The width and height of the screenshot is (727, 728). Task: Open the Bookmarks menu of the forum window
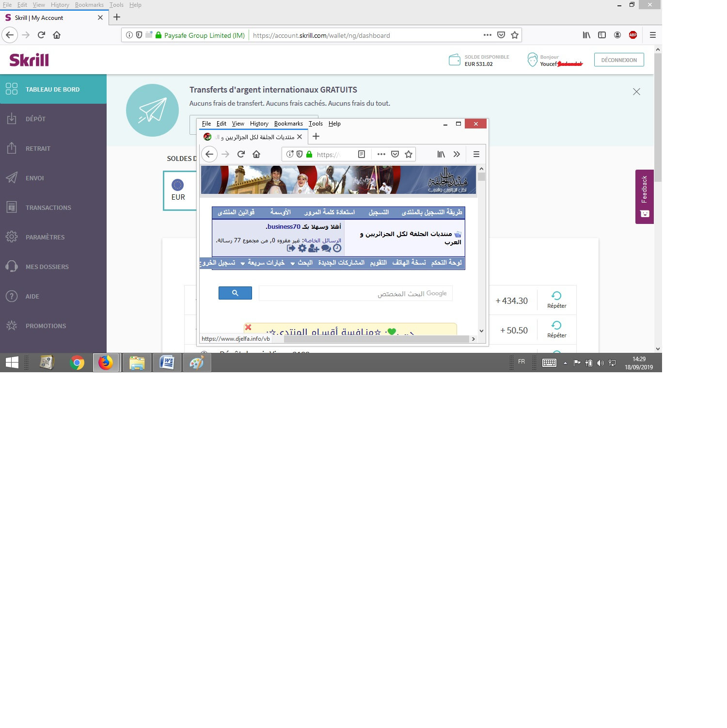pos(288,124)
